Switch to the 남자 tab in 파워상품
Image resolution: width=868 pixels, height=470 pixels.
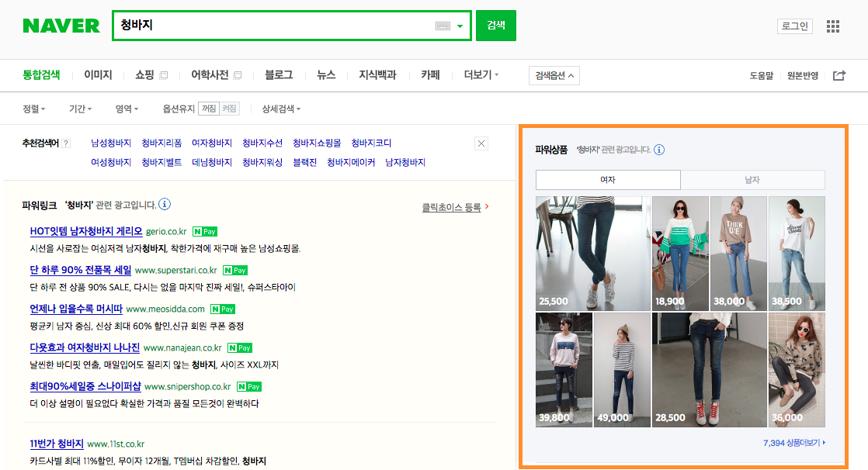(752, 179)
